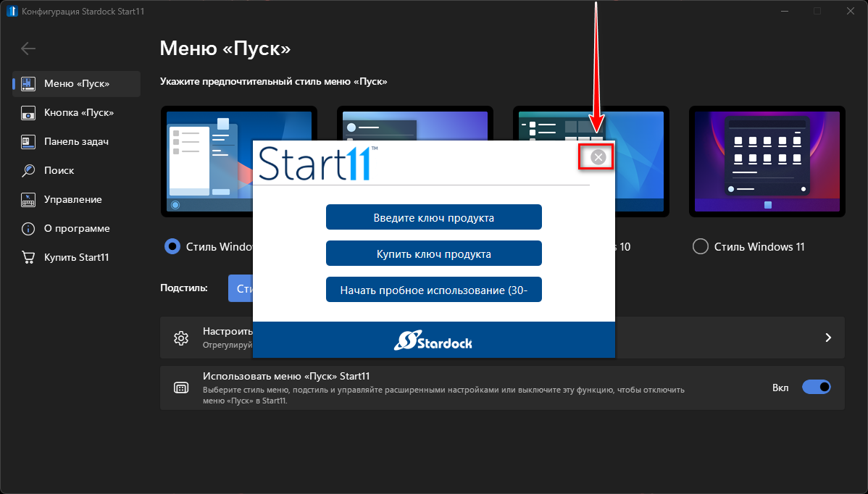Click the О программе info icon
This screenshot has width=868, height=494.
point(28,228)
